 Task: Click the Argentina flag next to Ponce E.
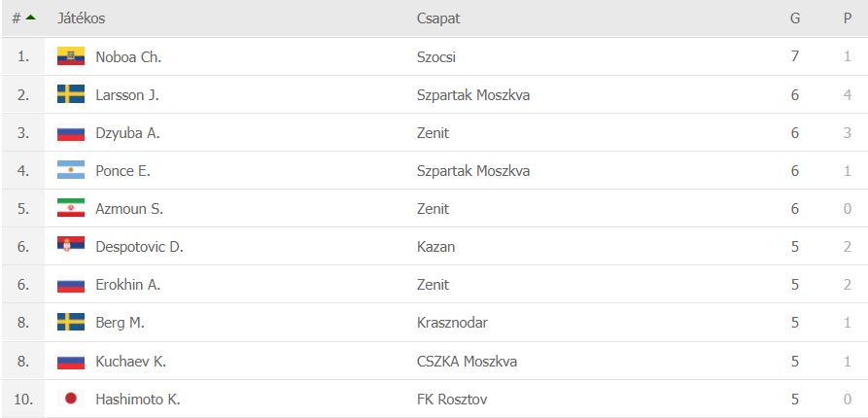pos(71,170)
